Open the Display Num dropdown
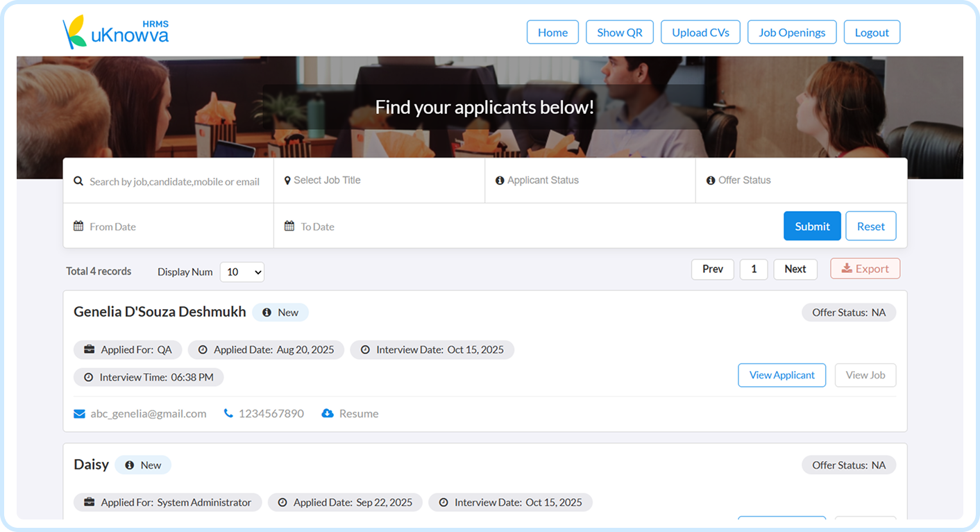 pos(242,272)
